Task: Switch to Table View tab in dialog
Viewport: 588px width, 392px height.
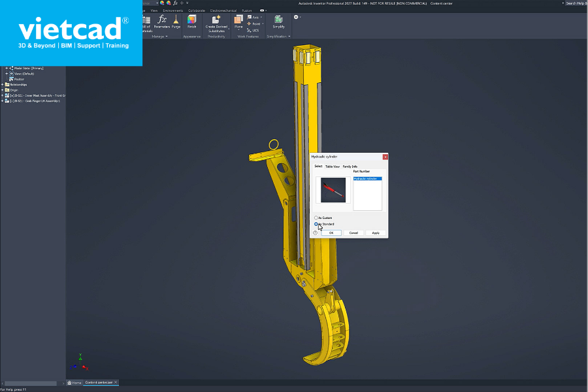Action: tap(333, 166)
